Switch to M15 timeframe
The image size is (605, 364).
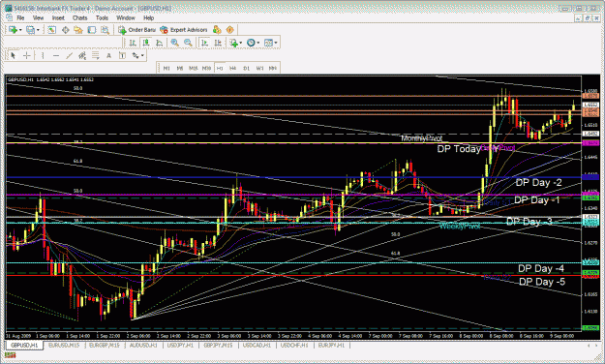pyautogui.click(x=194, y=69)
